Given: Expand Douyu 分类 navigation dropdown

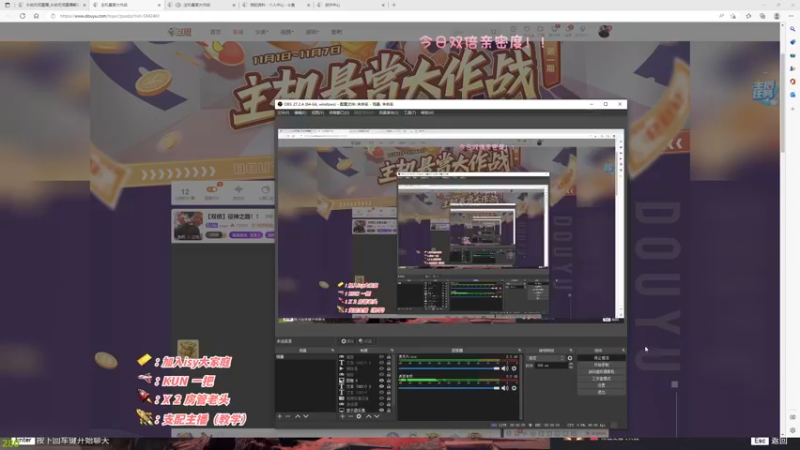Looking at the screenshot, I should (262, 32).
